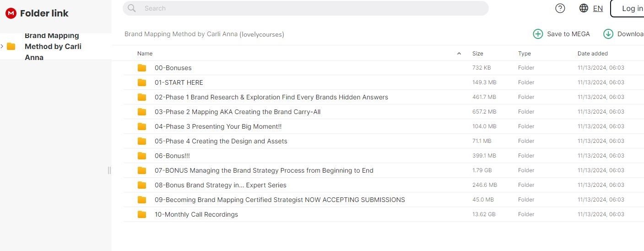The height and width of the screenshot is (251, 644).
Task: Click the sidebar resize handle
Action: tap(109, 170)
